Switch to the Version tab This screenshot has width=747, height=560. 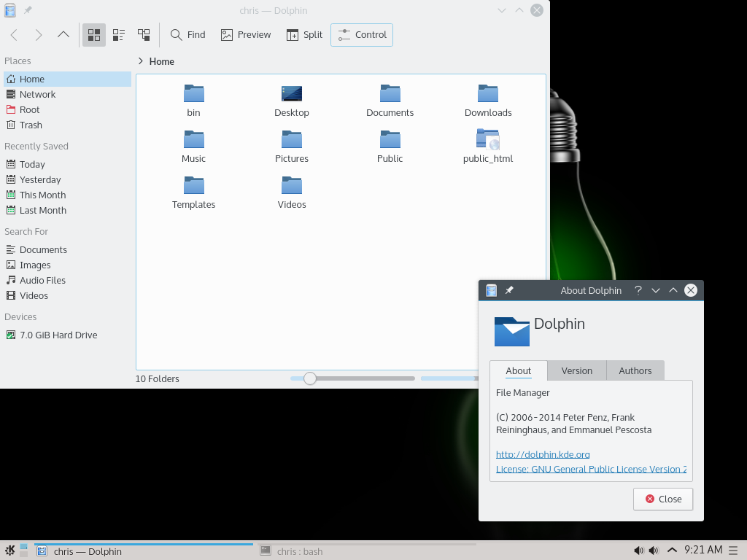tap(576, 370)
